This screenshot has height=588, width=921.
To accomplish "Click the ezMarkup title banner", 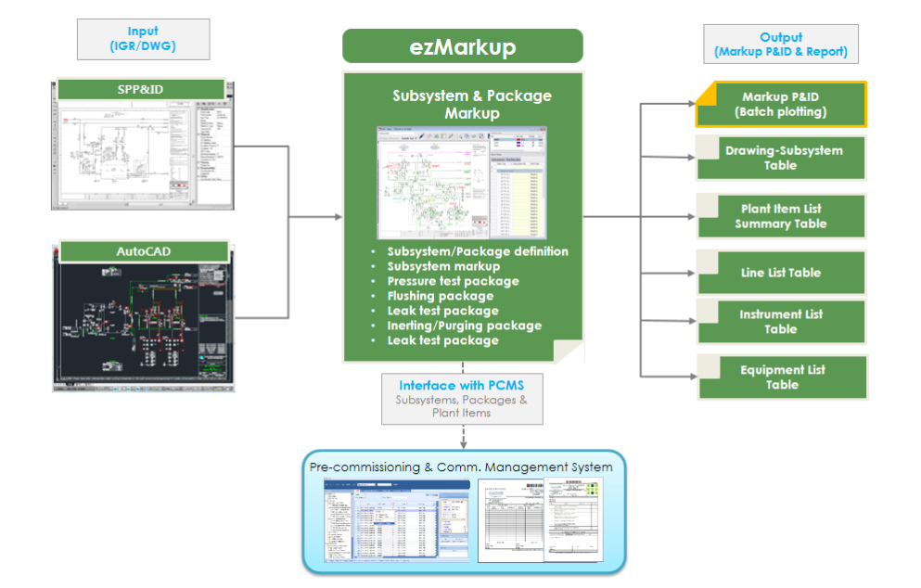I will coord(462,46).
